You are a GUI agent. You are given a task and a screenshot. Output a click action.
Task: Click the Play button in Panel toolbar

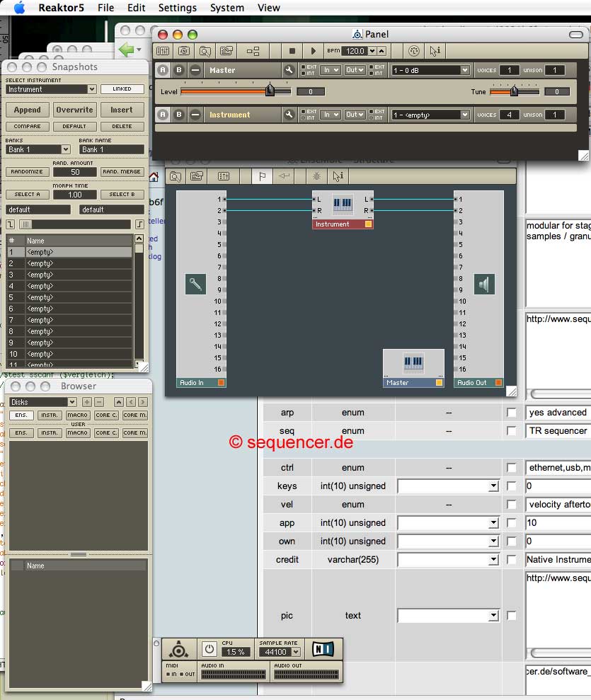coord(313,51)
